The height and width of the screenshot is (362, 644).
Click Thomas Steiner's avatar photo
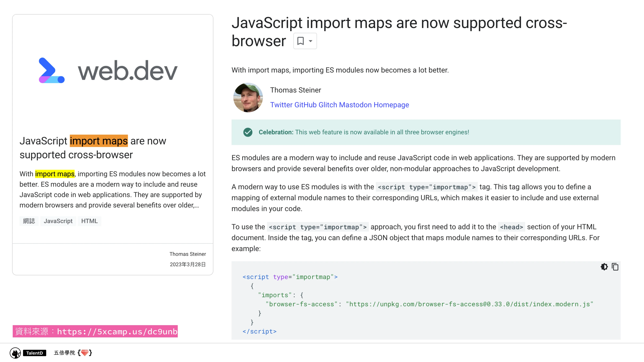point(248,98)
